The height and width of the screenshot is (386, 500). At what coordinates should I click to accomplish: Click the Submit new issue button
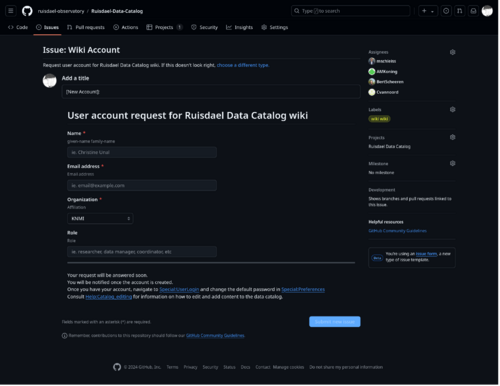[335, 322]
